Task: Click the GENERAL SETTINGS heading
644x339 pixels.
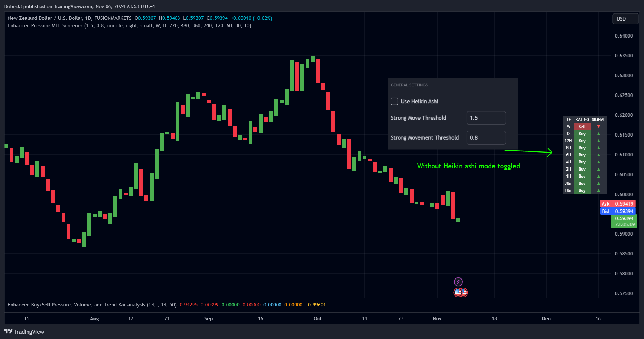Action: point(409,85)
